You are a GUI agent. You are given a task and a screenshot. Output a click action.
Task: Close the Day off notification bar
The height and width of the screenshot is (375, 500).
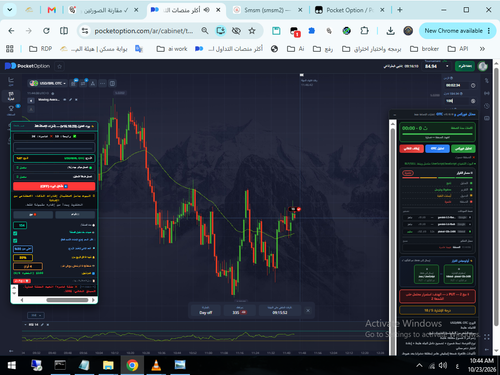tap(308, 310)
